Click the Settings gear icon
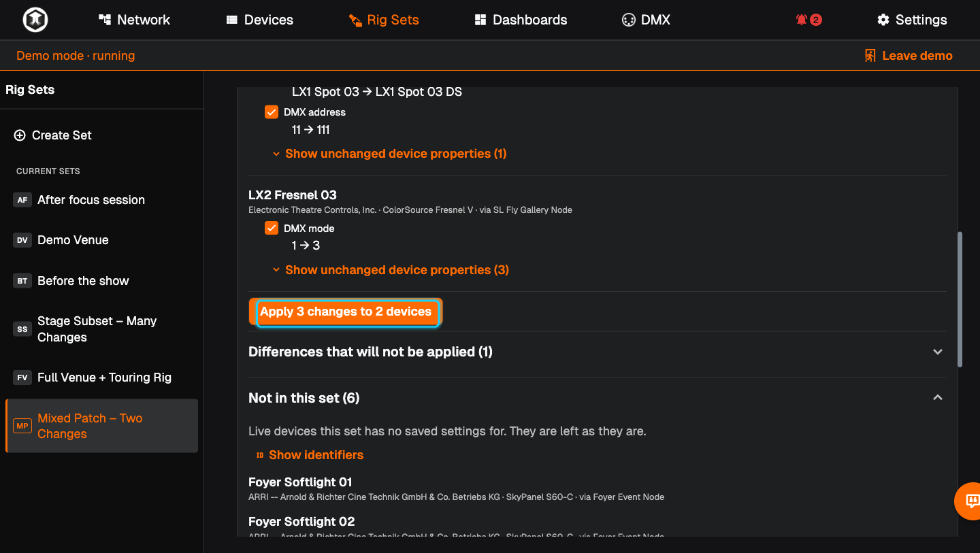This screenshot has width=980, height=553. 883,20
